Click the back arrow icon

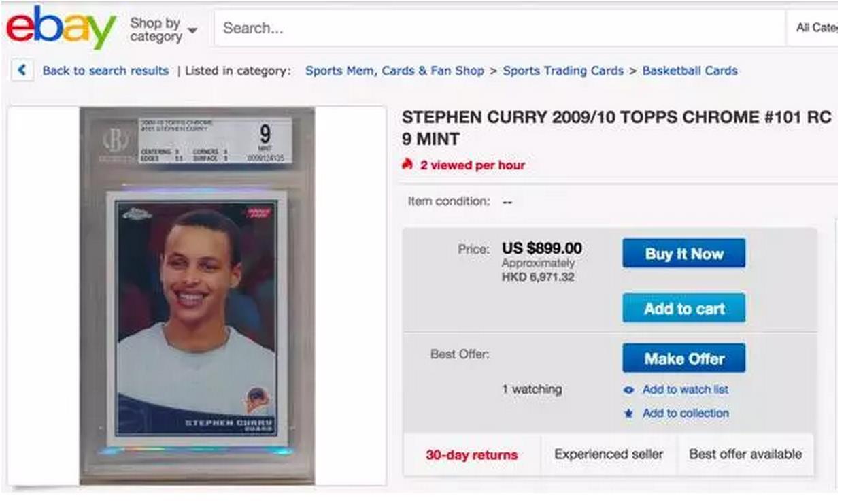click(x=22, y=71)
